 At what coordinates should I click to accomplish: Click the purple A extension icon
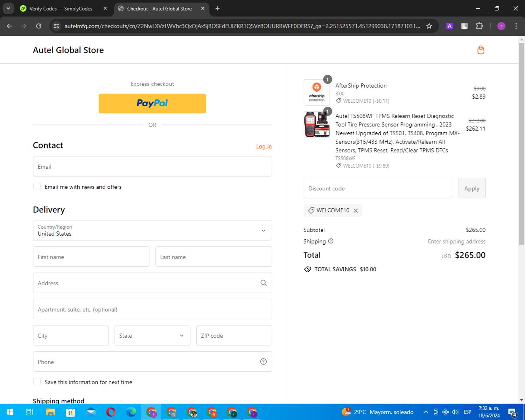(449, 26)
